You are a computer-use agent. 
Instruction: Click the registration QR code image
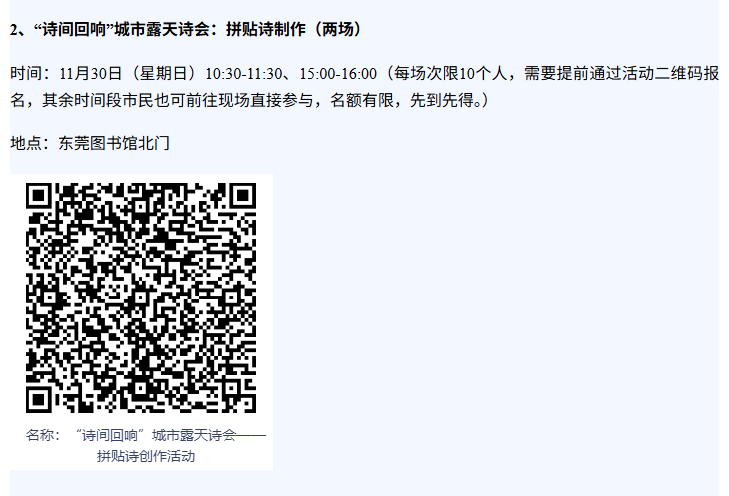pos(141,298)
